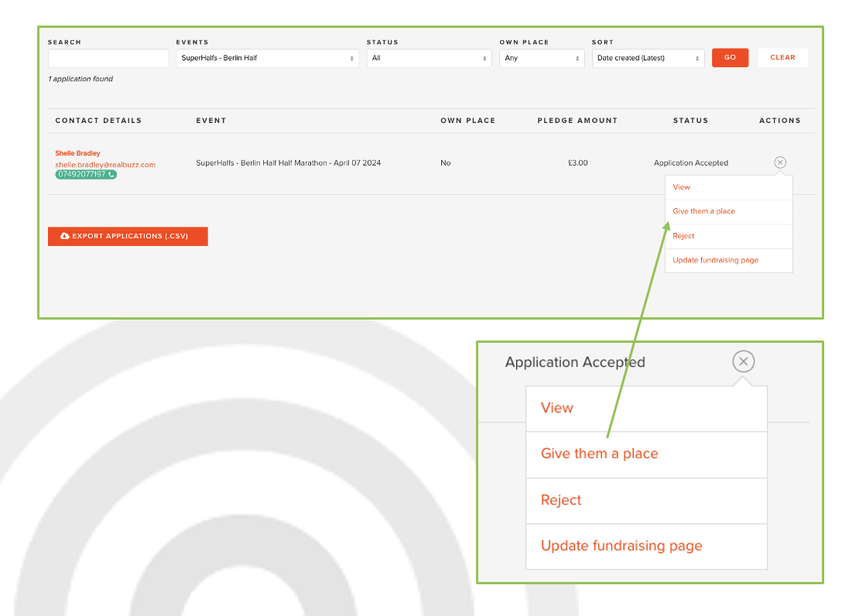Image resolution: width=866 pixels, height=616 pixels.
Task: Choose Update fundraising page option
Action: pos(714,260)
